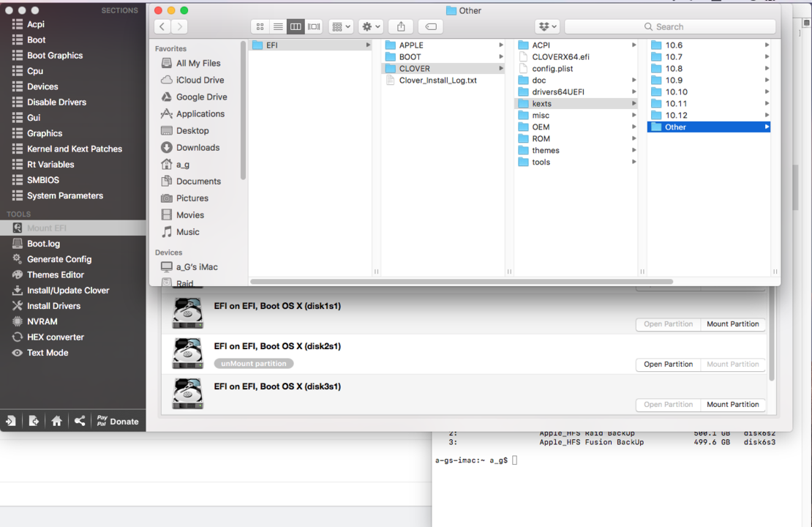Select a_G's iMac under Devices
This screenshot has height=527, width=812.
(196, 267)
